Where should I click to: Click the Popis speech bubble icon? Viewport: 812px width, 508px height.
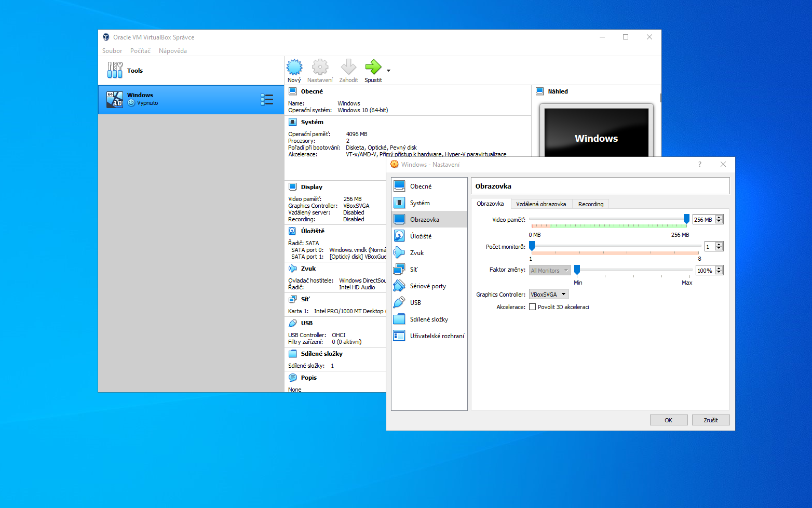pyautogui.click(x=293, y=378)
